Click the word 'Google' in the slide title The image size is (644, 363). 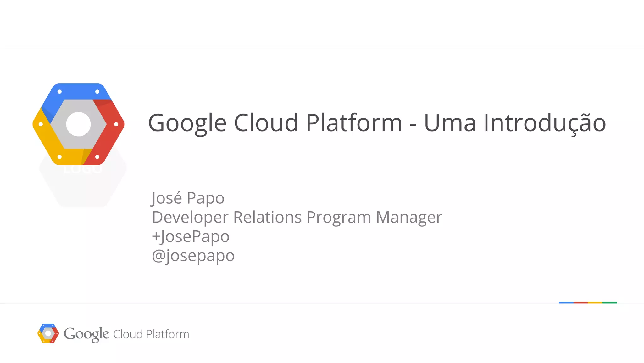[187, 123]
